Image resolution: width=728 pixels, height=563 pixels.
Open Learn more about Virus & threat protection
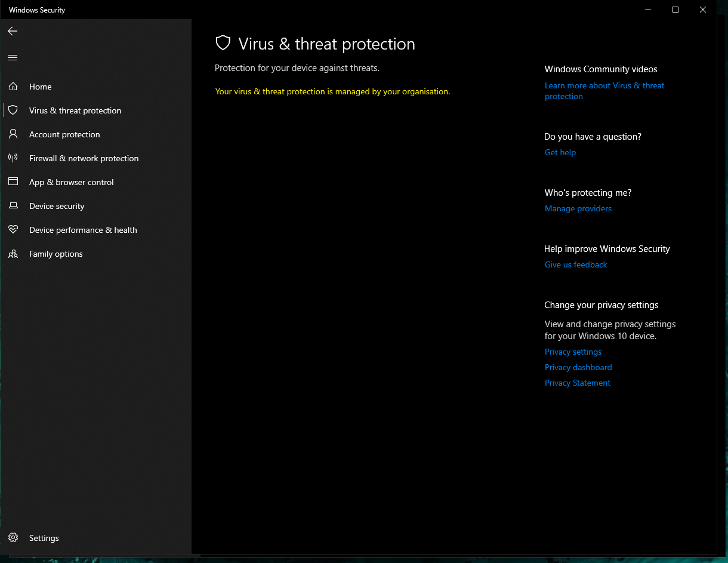[604, 91]
